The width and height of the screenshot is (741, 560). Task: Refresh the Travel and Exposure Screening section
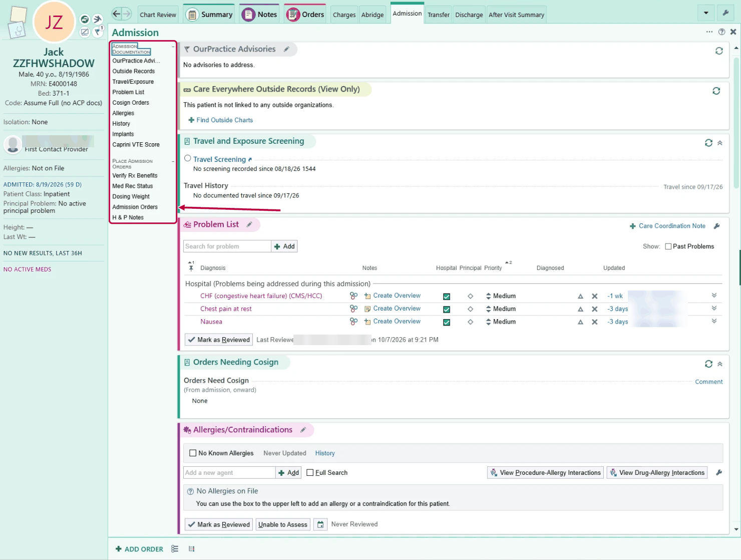pyautogui.click(x=708, y=143)
